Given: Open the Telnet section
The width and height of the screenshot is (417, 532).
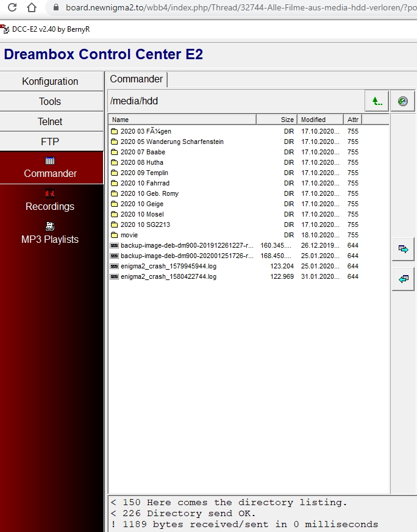Looking at the screenshot, I should click(x=51, y=121).
